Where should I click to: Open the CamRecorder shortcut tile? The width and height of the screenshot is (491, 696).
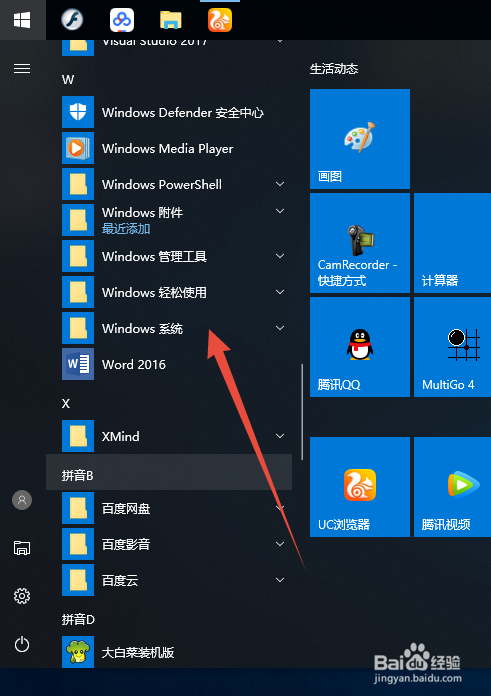click(x=360, y=243)
